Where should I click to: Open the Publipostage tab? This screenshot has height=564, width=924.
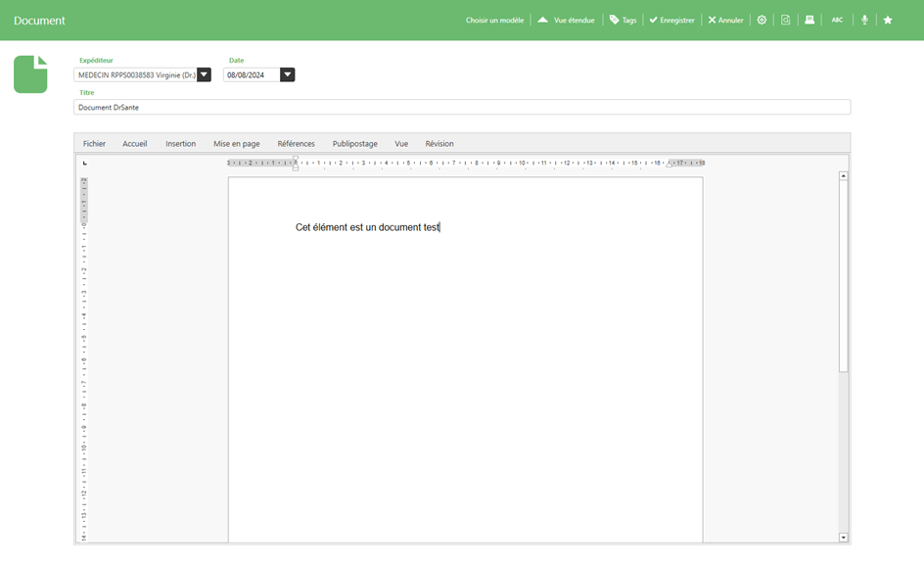pos(354,144)
